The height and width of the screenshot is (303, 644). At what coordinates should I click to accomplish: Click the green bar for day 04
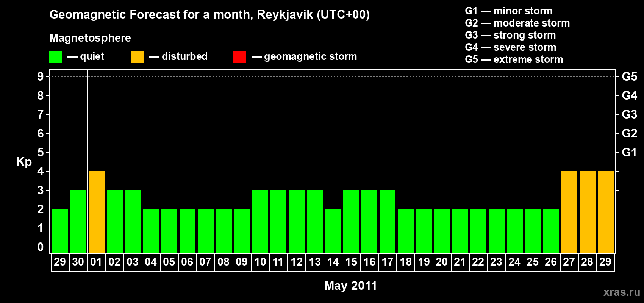pyautogui.click(x=151, y=231)
